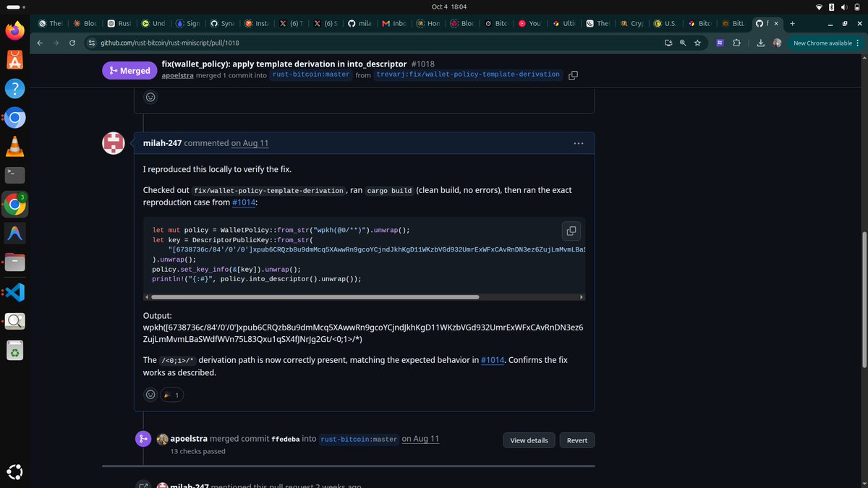Open the image viewer magnifier dock icon
The image size is (868, 488).
coord(14,321)
